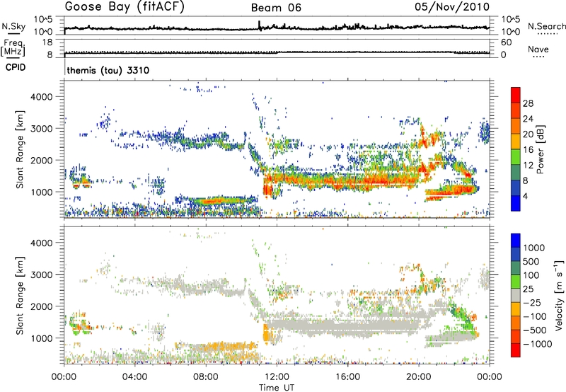This screenshot has width=566, height=392.
Task: Select the top blue Velocity colorbar segment
Action: tap(516, 241)
